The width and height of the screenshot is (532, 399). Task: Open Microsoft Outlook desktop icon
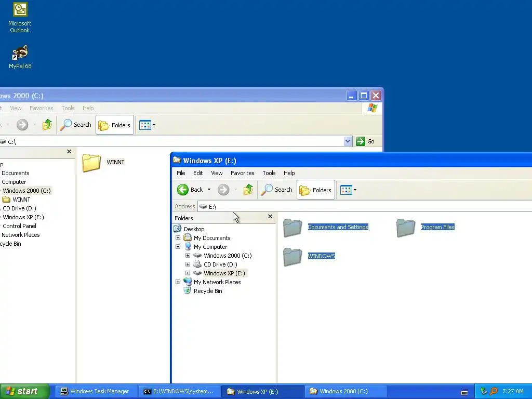coord(20,18)
